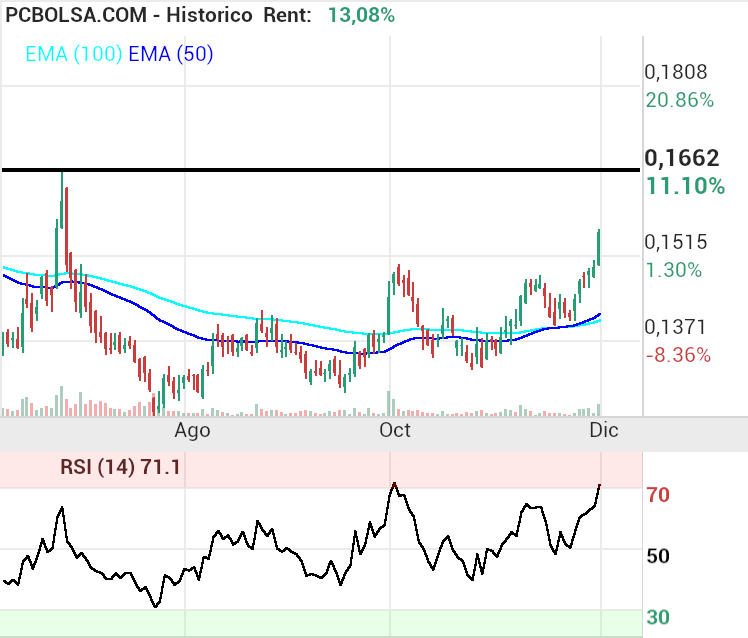Click the green RSI oversold band

(320, 622)
